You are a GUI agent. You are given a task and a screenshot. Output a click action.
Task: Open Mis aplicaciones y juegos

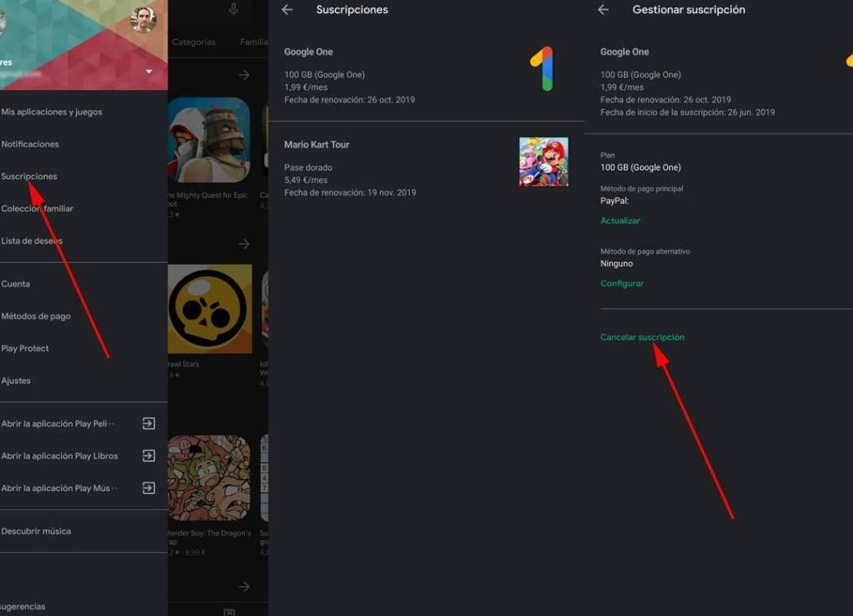pos(52,112)
